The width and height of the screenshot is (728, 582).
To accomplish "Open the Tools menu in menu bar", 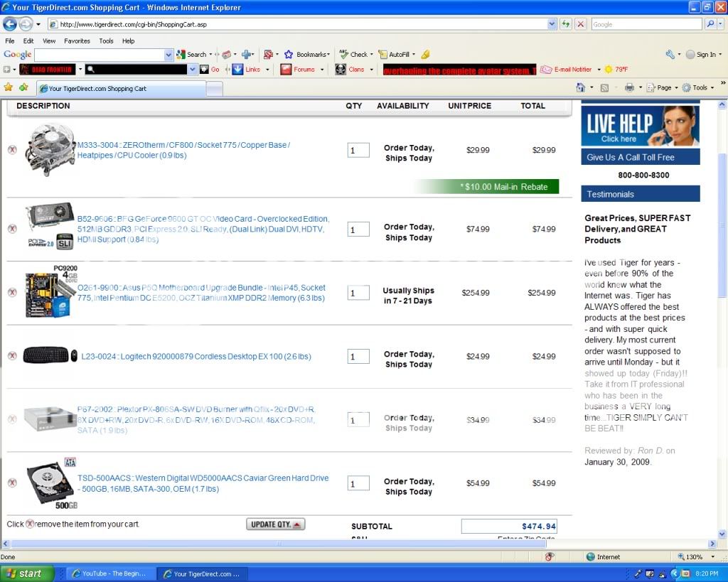I will tap(106, 41).
